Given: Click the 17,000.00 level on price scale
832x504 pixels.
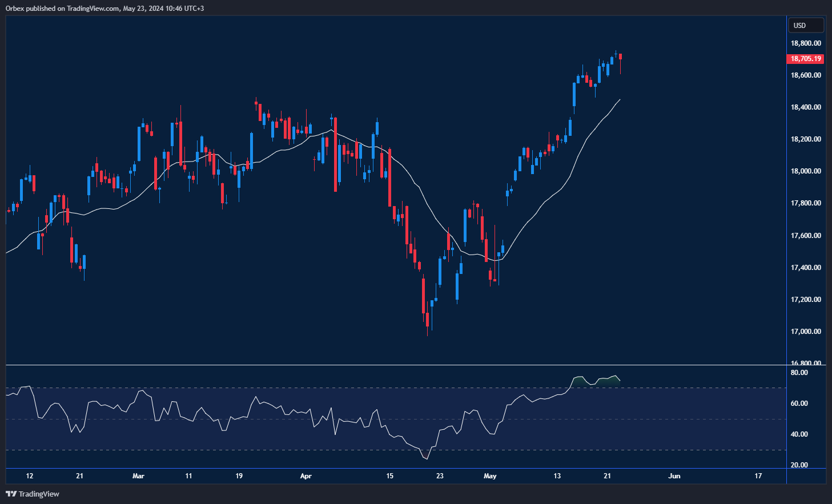Looking at the screenshot, I should 805,332.
